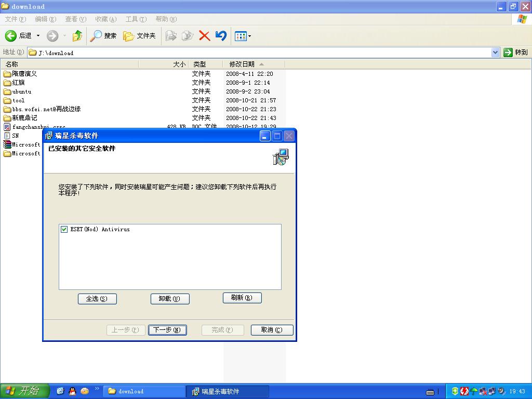Sort by Date Modified (修改日期) column header
This screenshot has height=399, width=532.
click(x=254, y=64)
